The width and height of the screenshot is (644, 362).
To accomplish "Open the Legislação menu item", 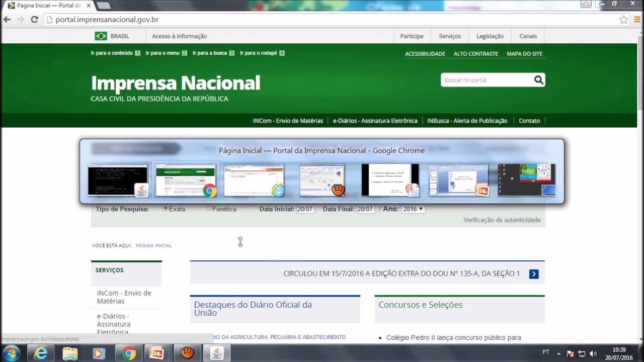I will pos(490,36).
